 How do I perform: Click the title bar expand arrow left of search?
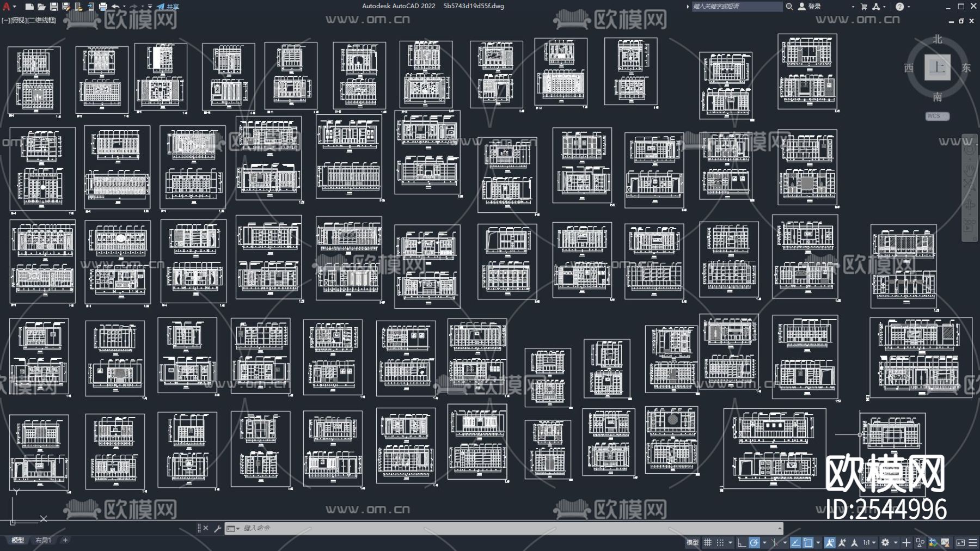tap(688, 7)
